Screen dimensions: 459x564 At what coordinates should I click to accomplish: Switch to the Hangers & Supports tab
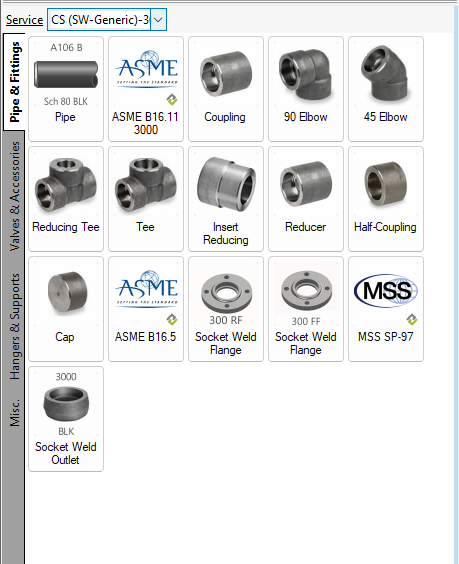(x=14, y=327)
